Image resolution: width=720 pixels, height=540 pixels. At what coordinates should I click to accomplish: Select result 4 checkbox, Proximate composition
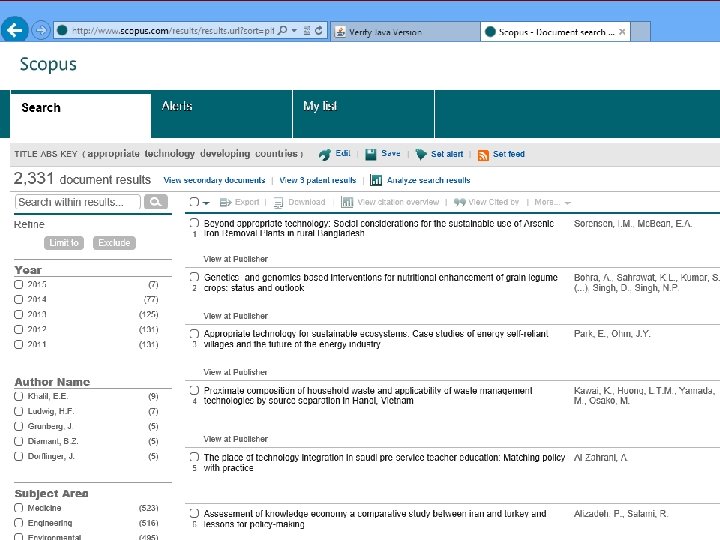tap(194, 390)
